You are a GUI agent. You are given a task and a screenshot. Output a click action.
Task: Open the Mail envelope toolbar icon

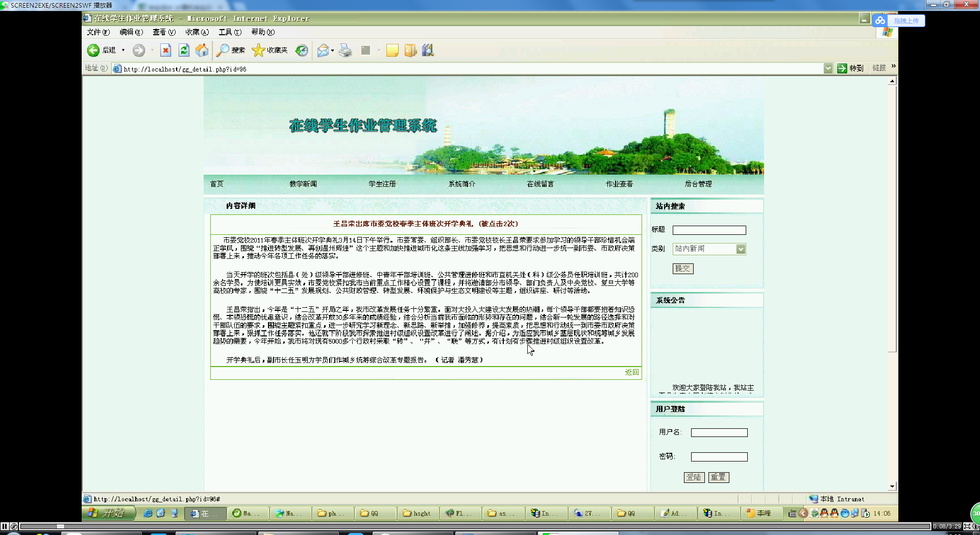pos(323,50)
